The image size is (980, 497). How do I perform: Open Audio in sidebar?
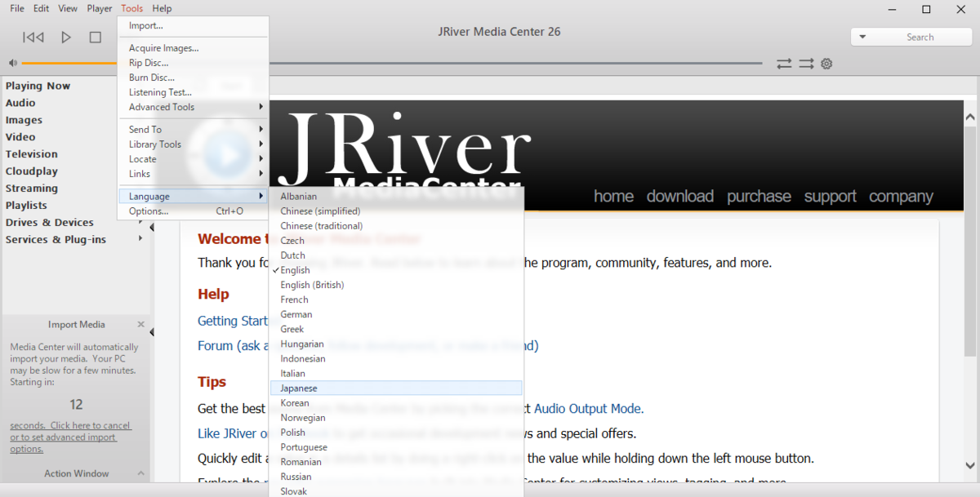(20, 103)
